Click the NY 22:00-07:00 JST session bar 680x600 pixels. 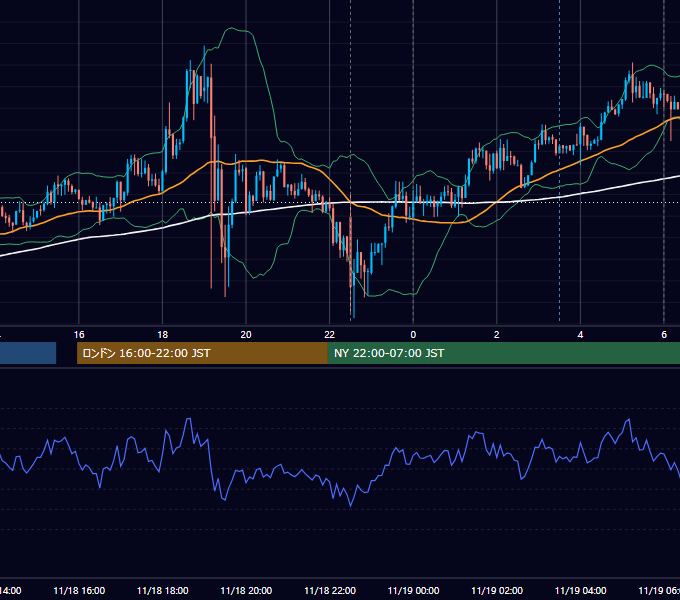point(503,353)
